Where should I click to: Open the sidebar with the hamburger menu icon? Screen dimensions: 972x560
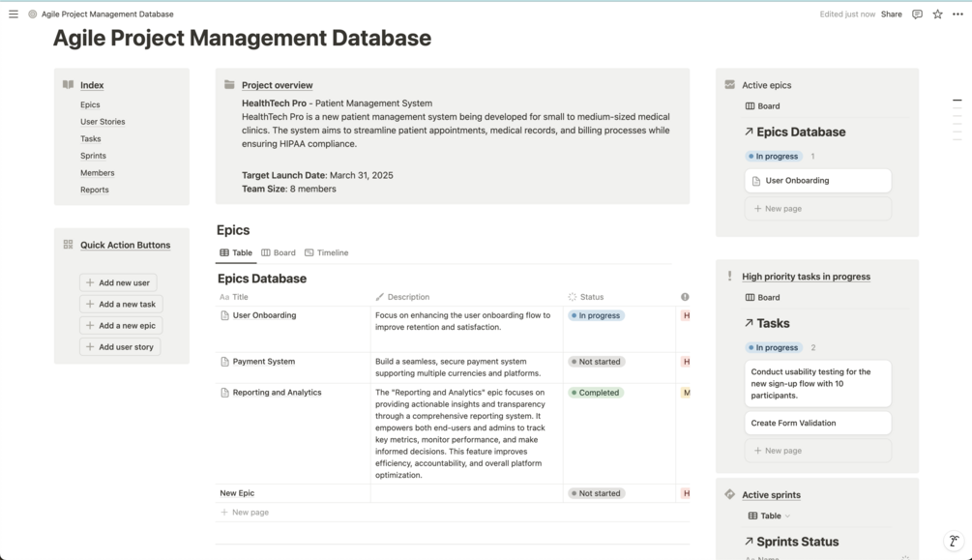click(14, 14)
